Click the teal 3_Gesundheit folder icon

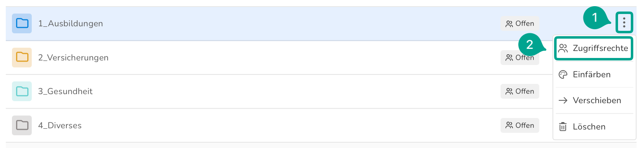click(22, 91)
